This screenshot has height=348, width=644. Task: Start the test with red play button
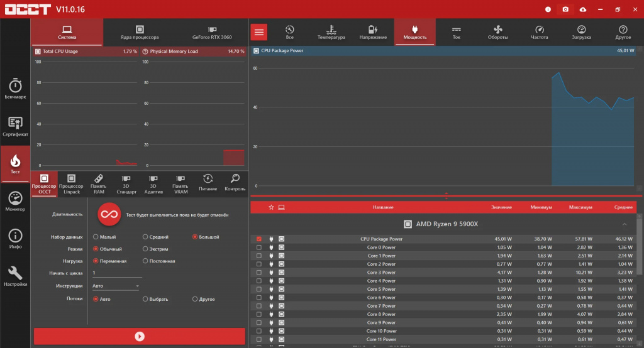140,337
